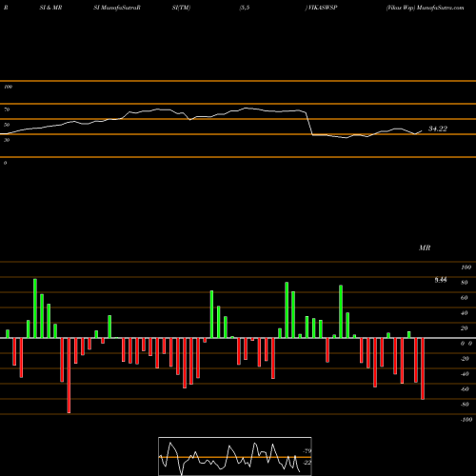Click the '(5,5' parameter text
The image size is (476, 476).
coord(245,8)
